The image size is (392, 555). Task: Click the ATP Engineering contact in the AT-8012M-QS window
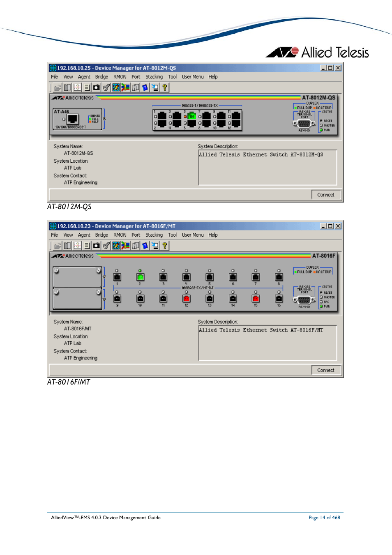[x=81, y=183]
